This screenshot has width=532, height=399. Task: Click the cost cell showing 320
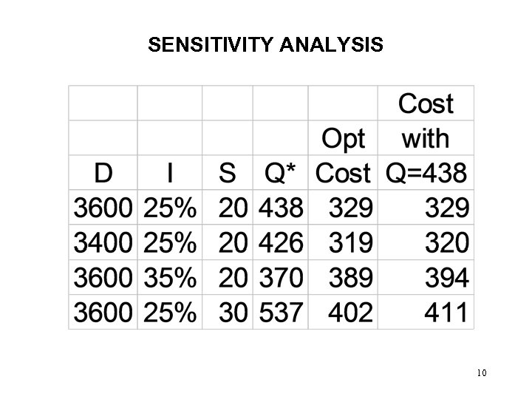pos(446,243)
